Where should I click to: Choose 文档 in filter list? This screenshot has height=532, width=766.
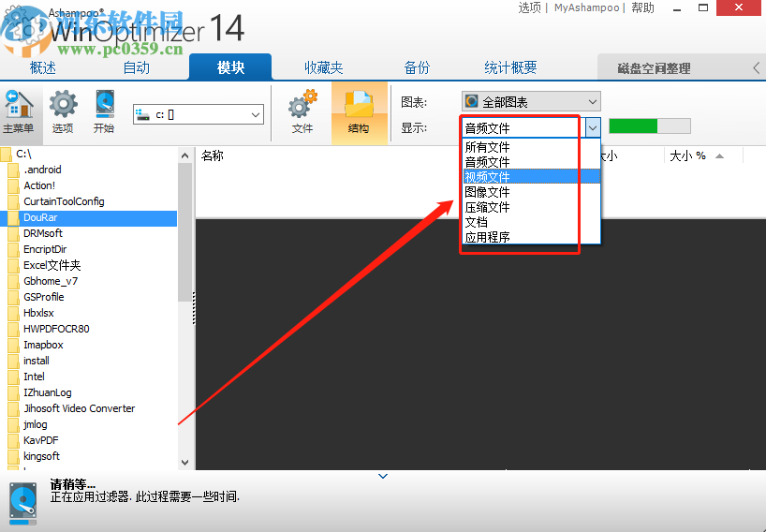pyautogui.click(x=532, y=222)
